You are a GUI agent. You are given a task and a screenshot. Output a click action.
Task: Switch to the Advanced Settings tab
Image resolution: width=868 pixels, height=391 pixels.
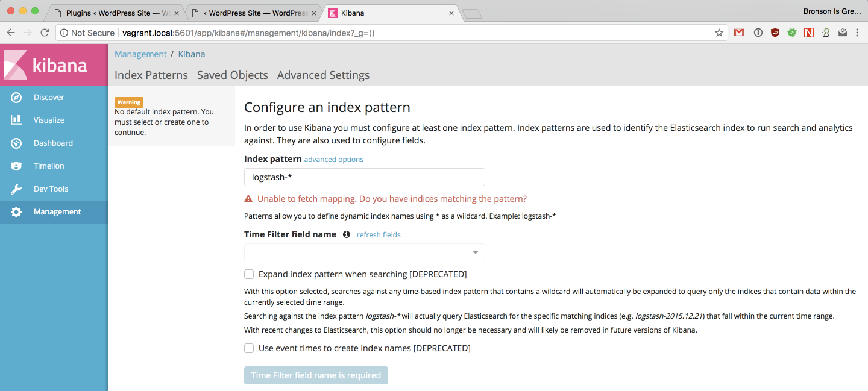coord(324,75)
